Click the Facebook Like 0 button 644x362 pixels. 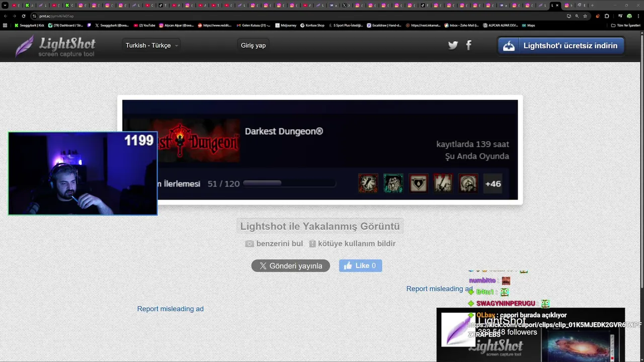(x=360, y=266)
